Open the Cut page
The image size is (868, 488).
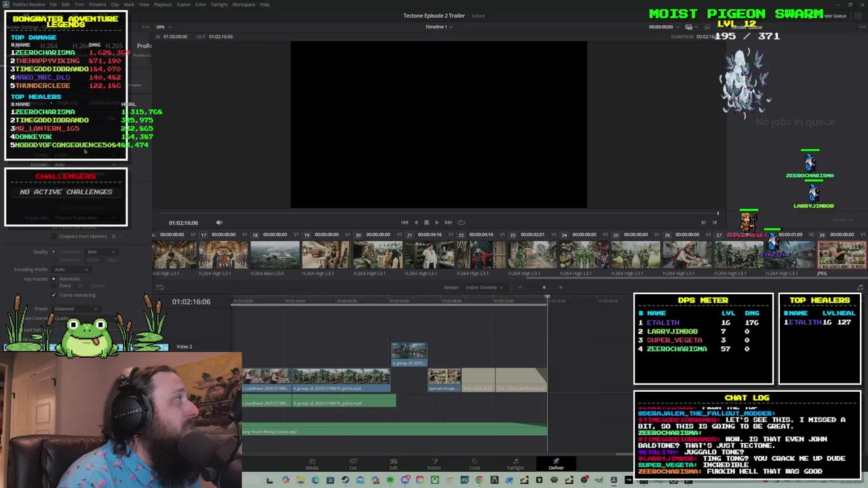click(353, 464)
